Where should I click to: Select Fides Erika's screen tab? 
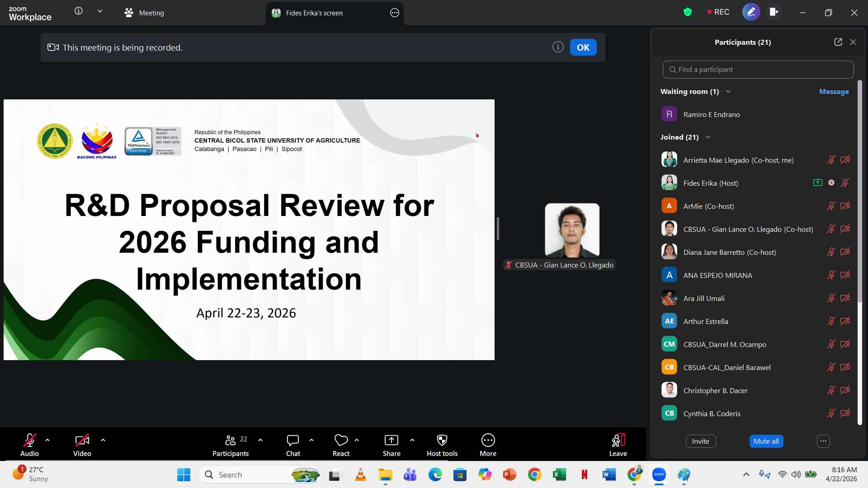pyautogui.click(x=314, y=13)
